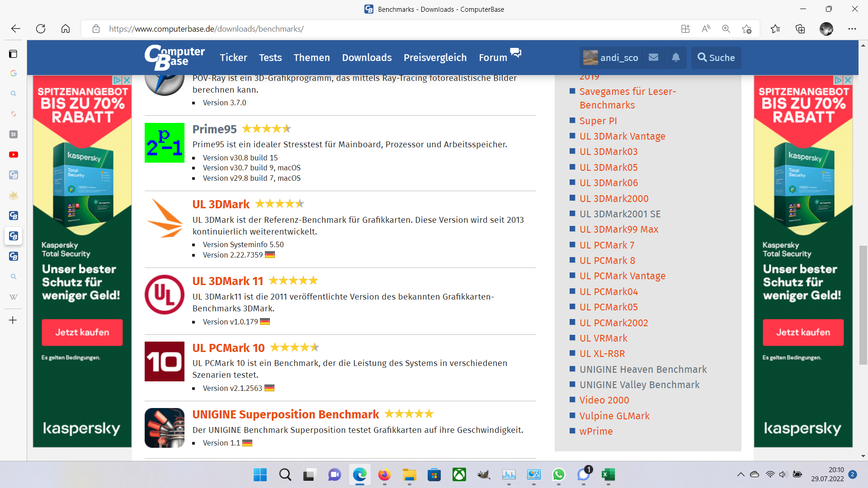Image resolution: width=868 pixels, height=488 pixels.
Task: Close the left Kaspersky ad
Action: (x=127, y=80)
